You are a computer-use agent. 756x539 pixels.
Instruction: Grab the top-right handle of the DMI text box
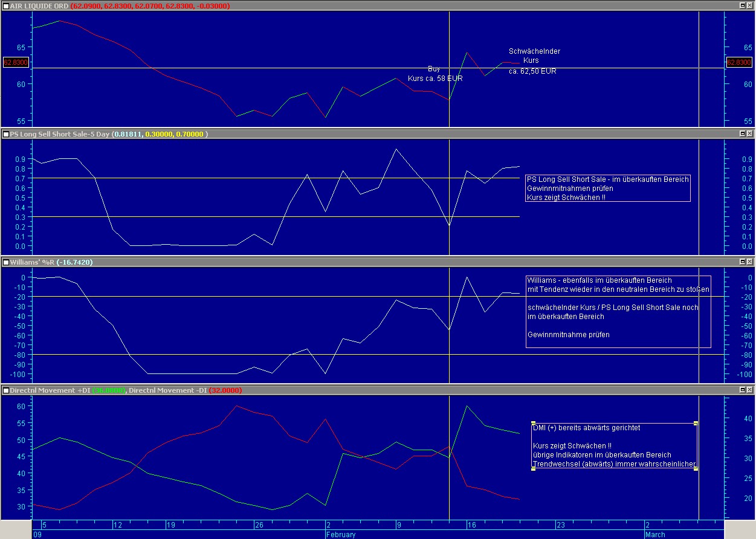point(697,423)
